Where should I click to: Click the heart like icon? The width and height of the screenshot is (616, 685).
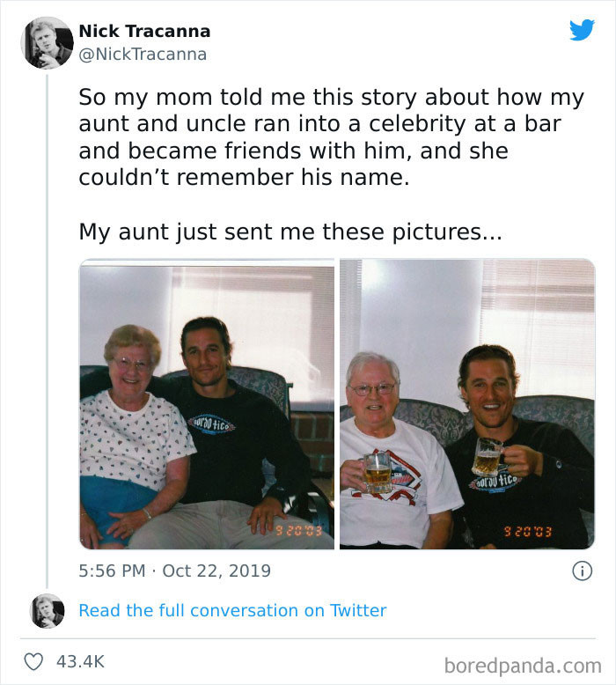tap(33, 661)
